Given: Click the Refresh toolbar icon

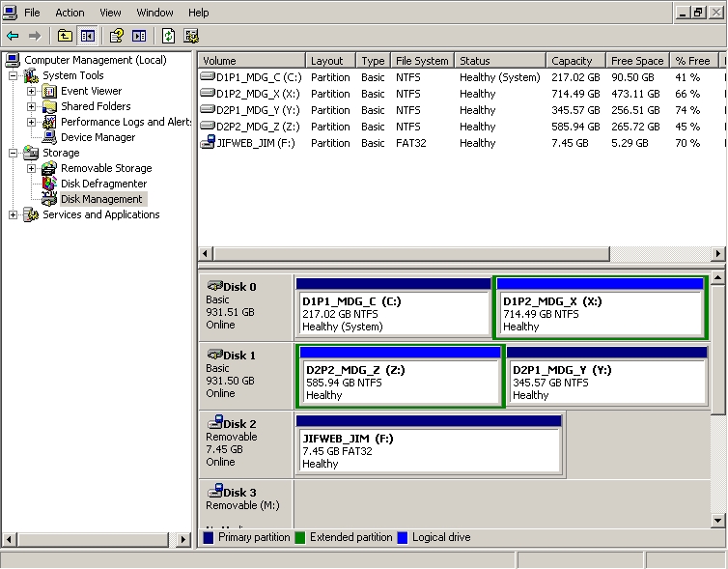Looking at the screenshot, I should tap(168, 36).
